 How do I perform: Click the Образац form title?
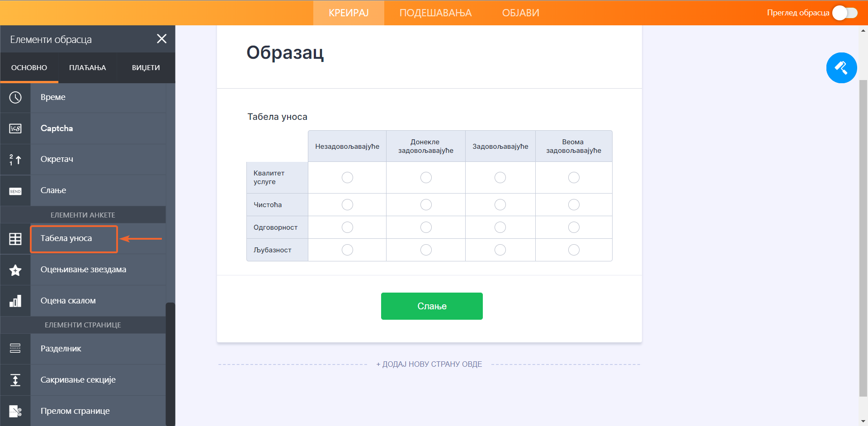pyautogui.click(x=285, y=52)
